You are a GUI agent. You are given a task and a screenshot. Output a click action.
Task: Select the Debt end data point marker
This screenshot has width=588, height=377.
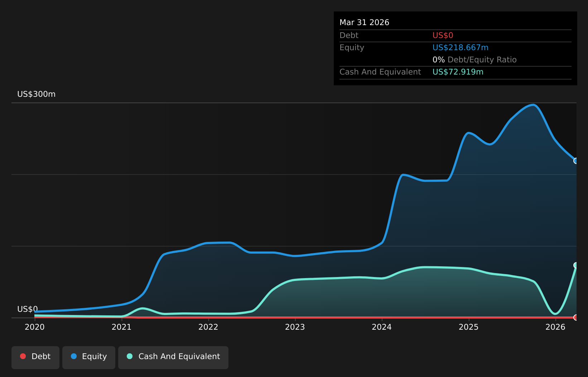click(576, 318)
